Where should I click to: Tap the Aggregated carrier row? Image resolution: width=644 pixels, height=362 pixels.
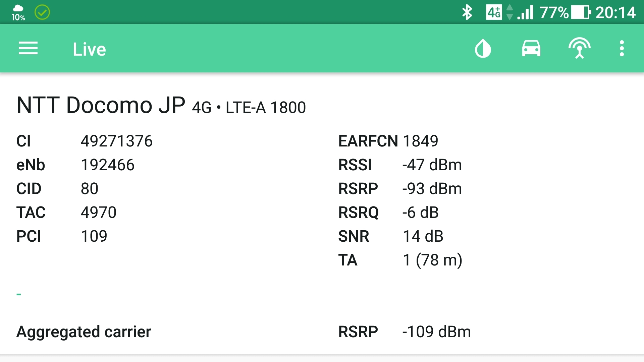point(84,332)
